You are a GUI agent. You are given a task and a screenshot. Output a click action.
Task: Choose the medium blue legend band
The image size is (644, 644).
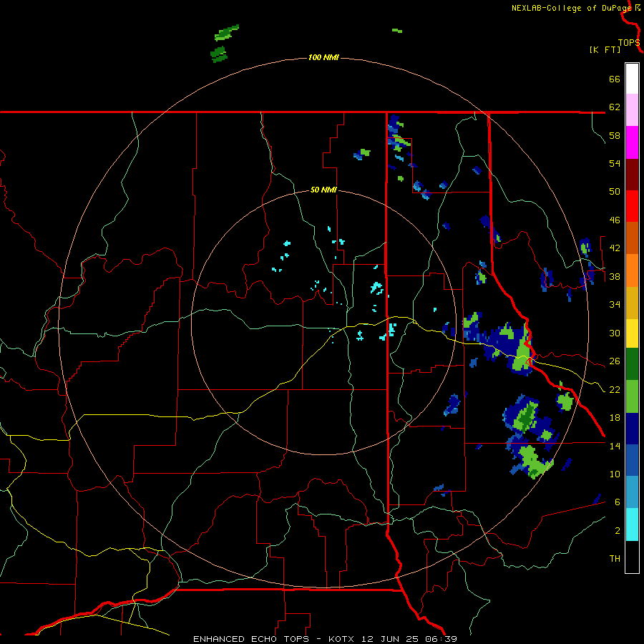(x=632, y=461)
